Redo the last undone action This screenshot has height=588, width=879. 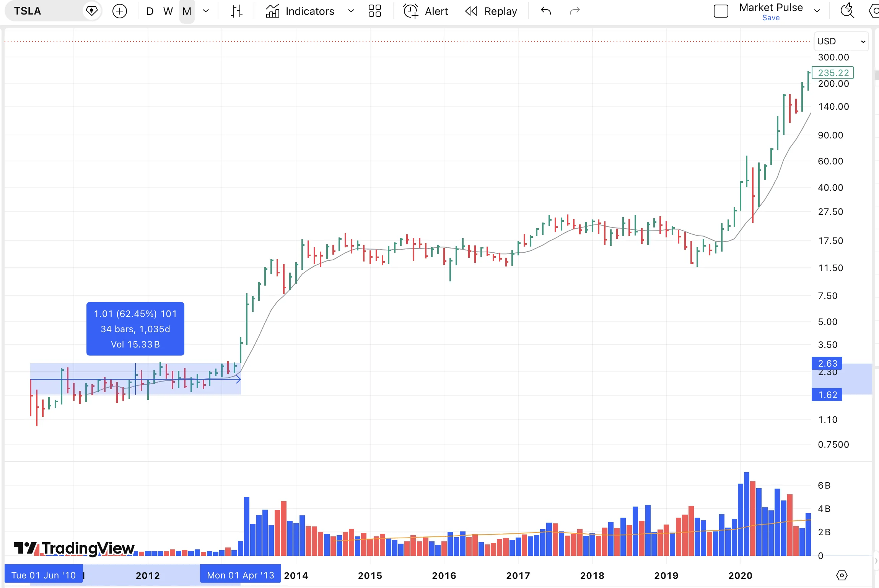tap(575, 11)
